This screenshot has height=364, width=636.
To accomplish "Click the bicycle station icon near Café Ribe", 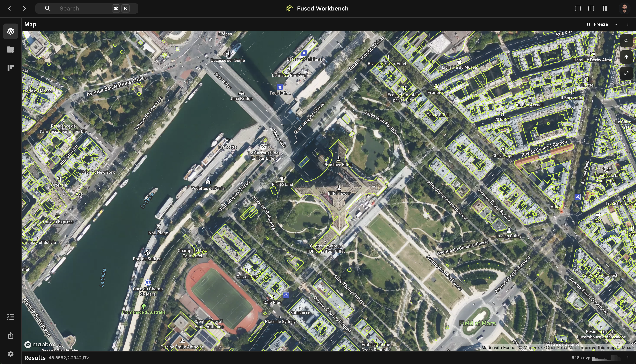I will click(286, 295).
